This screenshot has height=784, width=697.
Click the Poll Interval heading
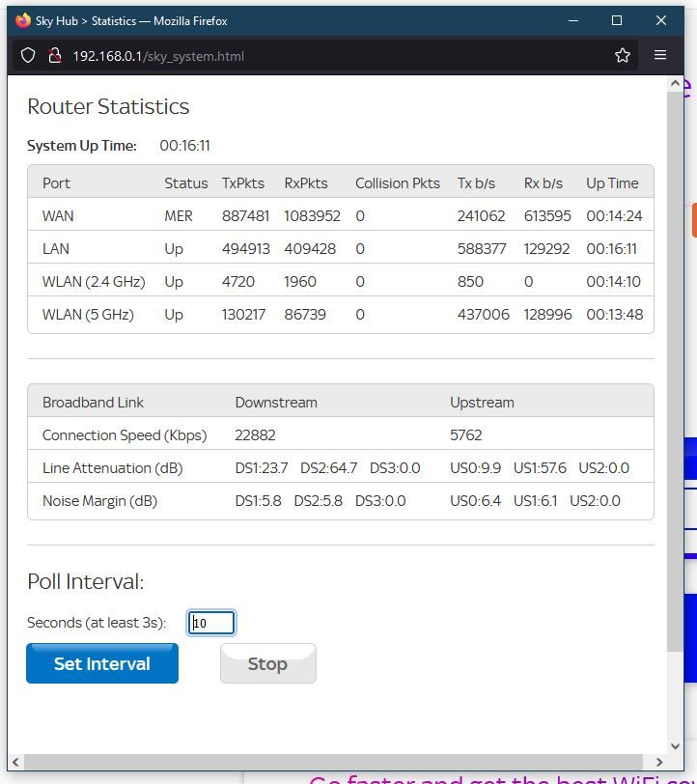[86, 581]
